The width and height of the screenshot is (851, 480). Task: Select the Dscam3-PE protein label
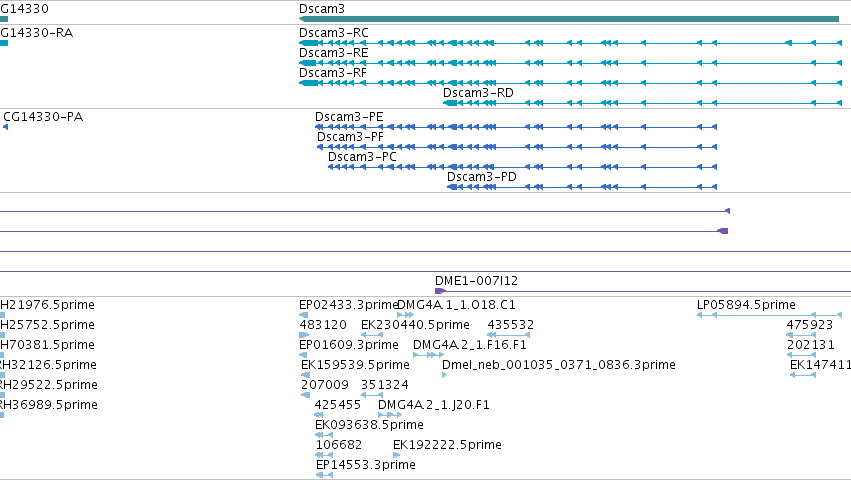(349, 117)
